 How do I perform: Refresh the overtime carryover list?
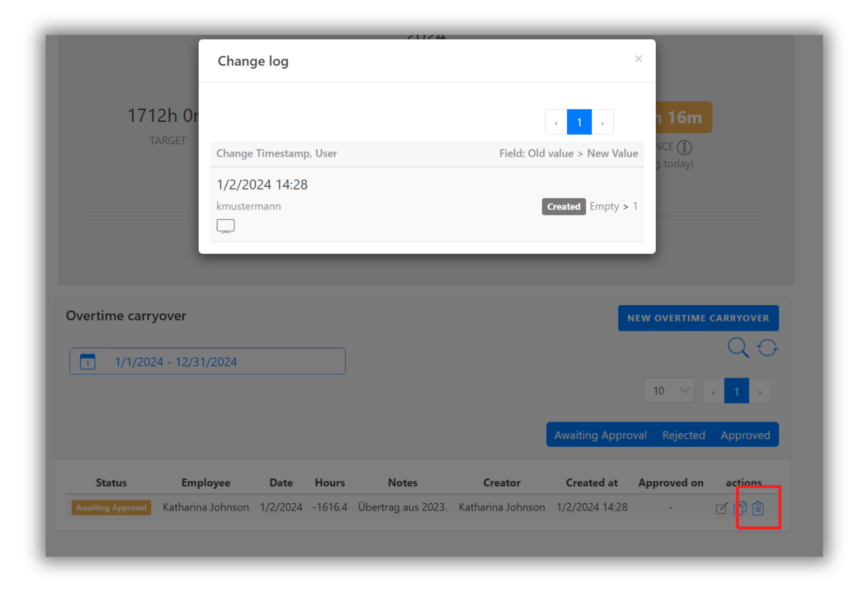767,348
